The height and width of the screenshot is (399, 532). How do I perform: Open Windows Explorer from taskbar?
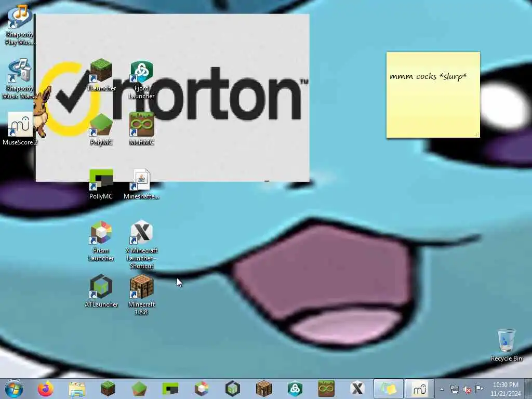[x=77, y=389]
